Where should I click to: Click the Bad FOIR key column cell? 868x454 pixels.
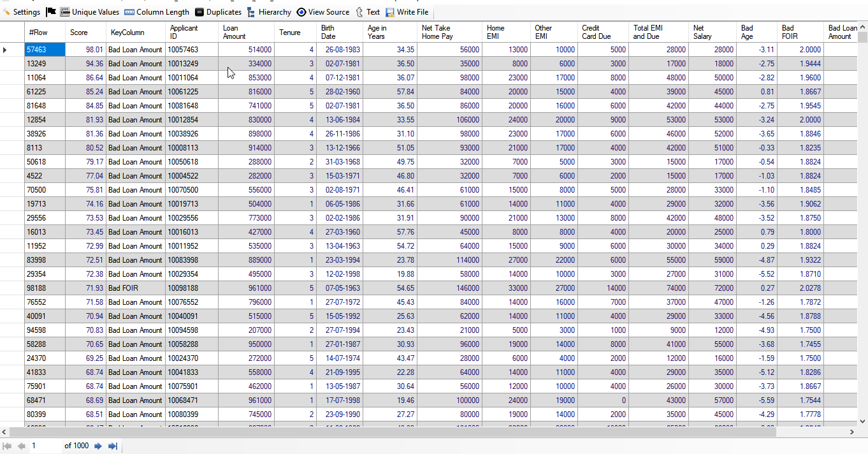coord(135,288)
